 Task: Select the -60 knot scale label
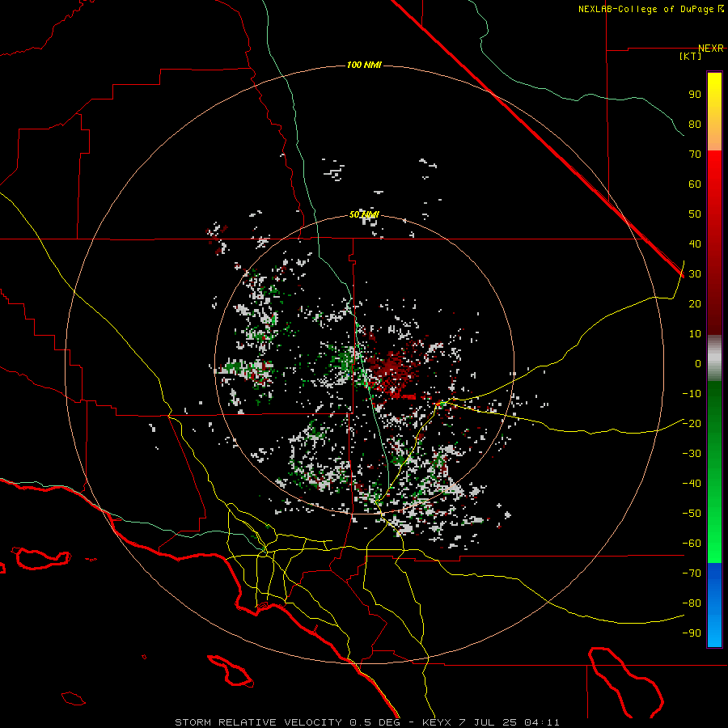(692, 544)
